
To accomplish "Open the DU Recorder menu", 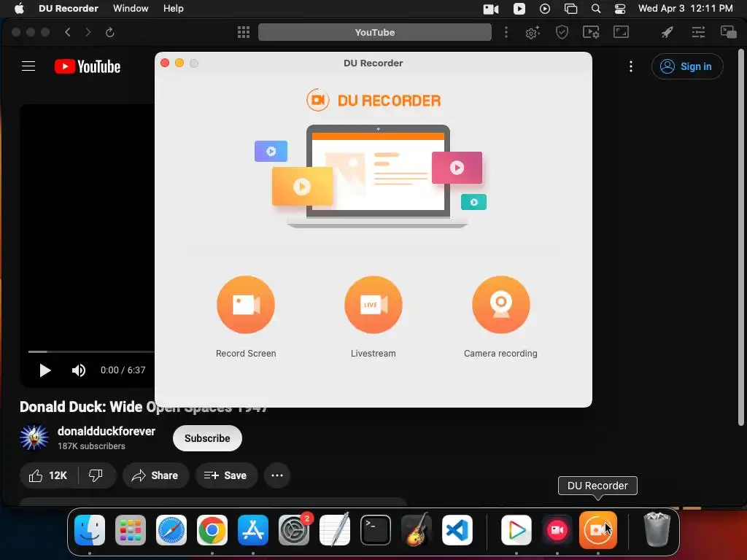I will (x=69, y=9).
